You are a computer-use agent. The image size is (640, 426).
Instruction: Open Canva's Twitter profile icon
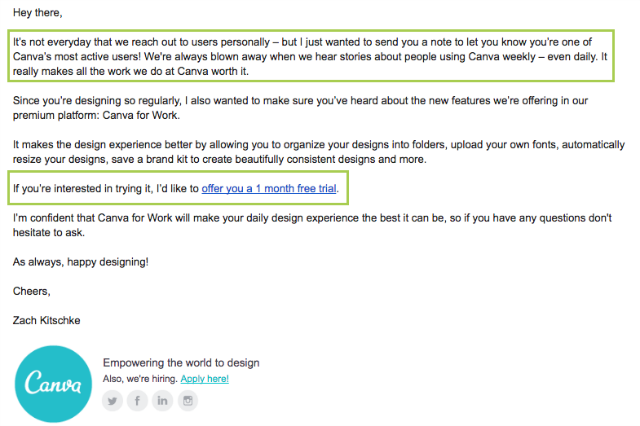pos(112,400)
